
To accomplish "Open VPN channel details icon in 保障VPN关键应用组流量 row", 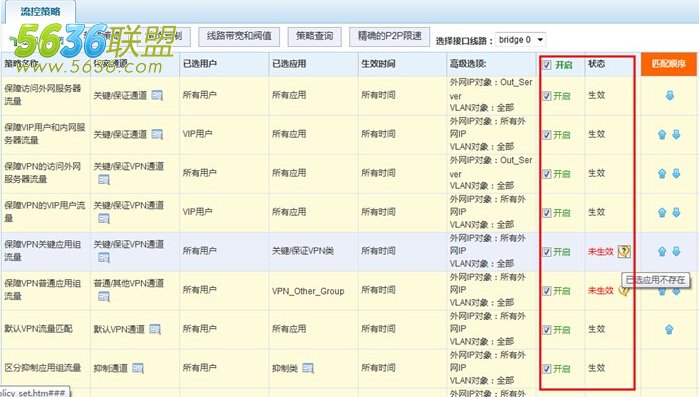I will pos(104,258).
